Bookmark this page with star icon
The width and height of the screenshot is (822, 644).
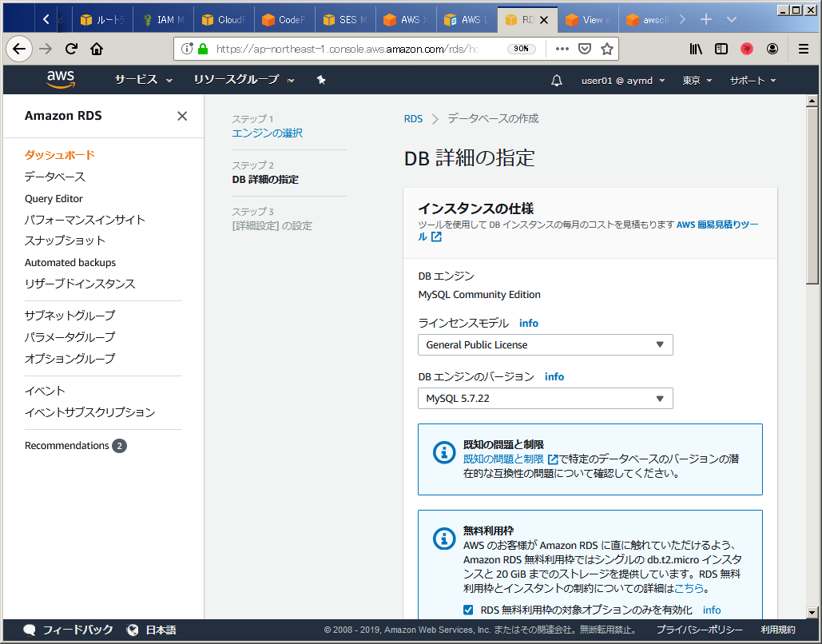[x=607, y=50]
